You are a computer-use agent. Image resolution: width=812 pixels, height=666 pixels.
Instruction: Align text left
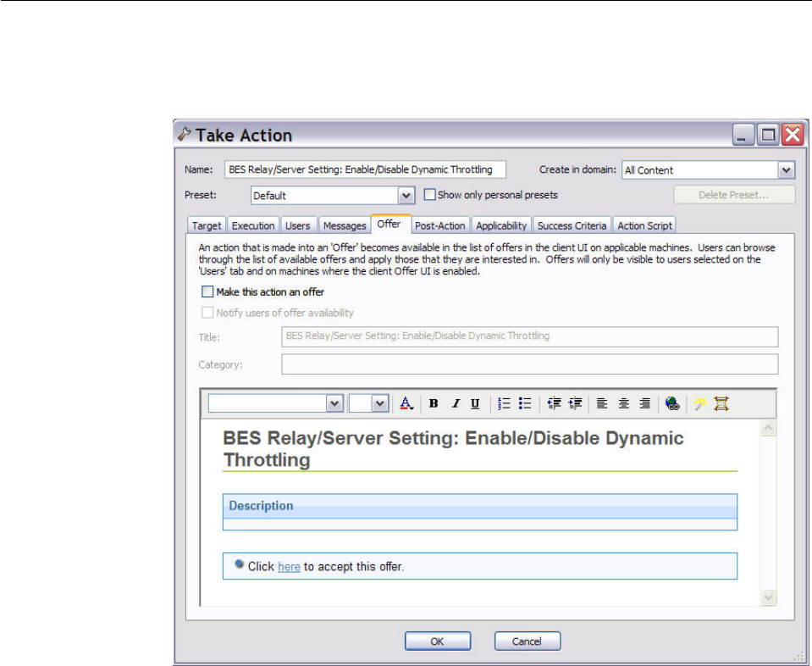click(x=602, y=403)
